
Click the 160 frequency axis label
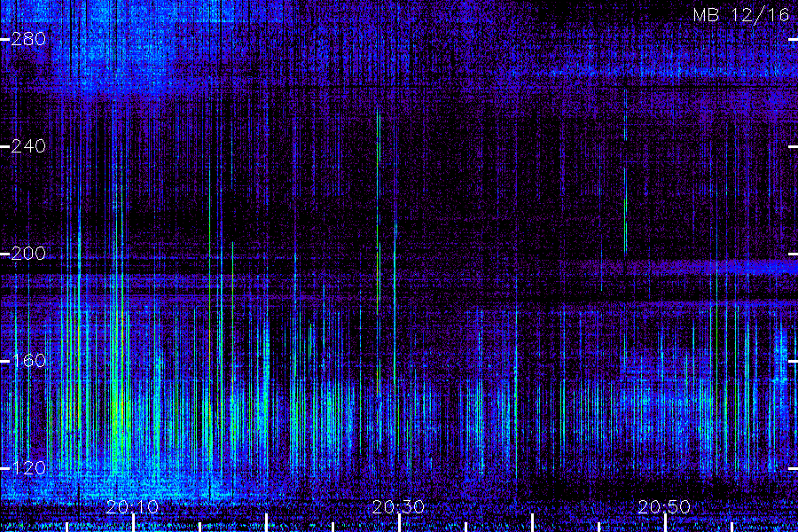(28, 361)
